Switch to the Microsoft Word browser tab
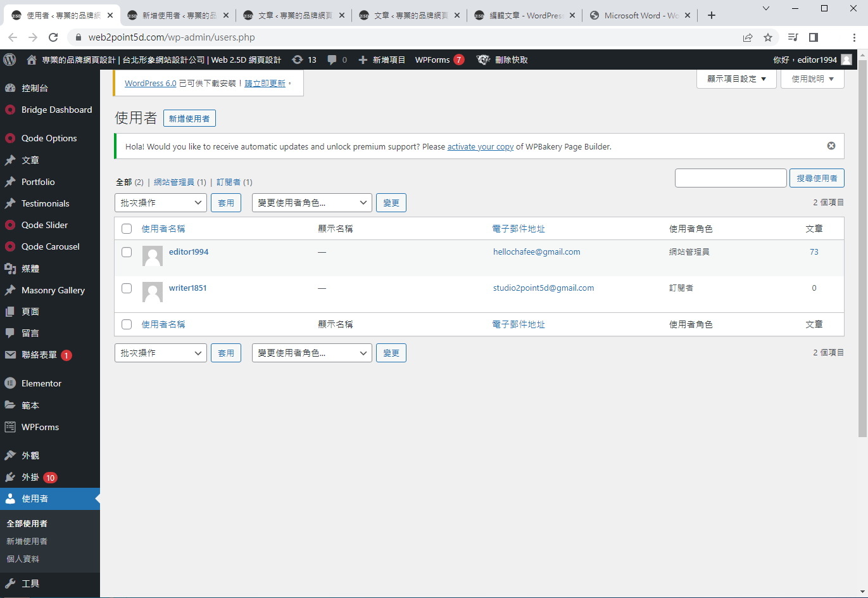Screen dimensions: 868x598 (x=639, y=15)
